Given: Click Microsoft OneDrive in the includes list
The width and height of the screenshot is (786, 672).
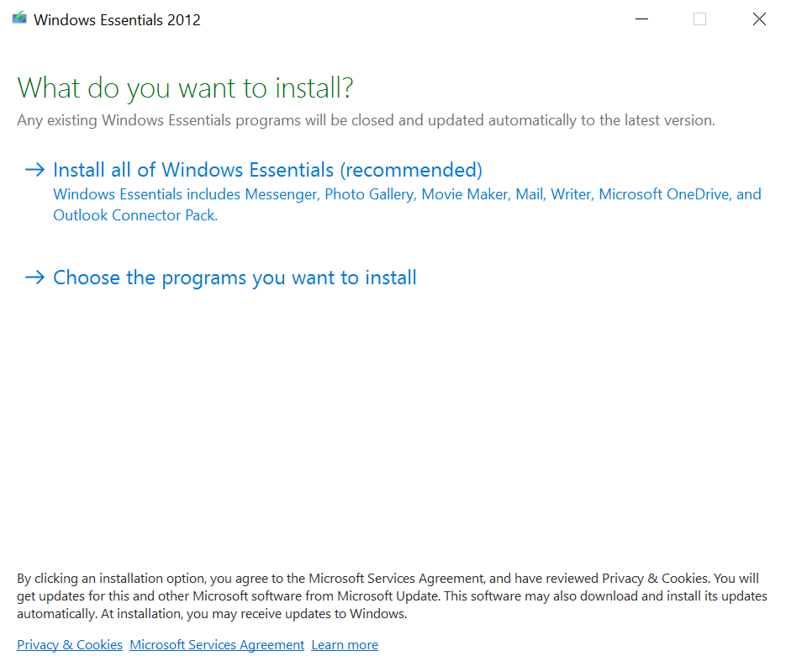Looking at the screenshot, I should pos(664,194).
